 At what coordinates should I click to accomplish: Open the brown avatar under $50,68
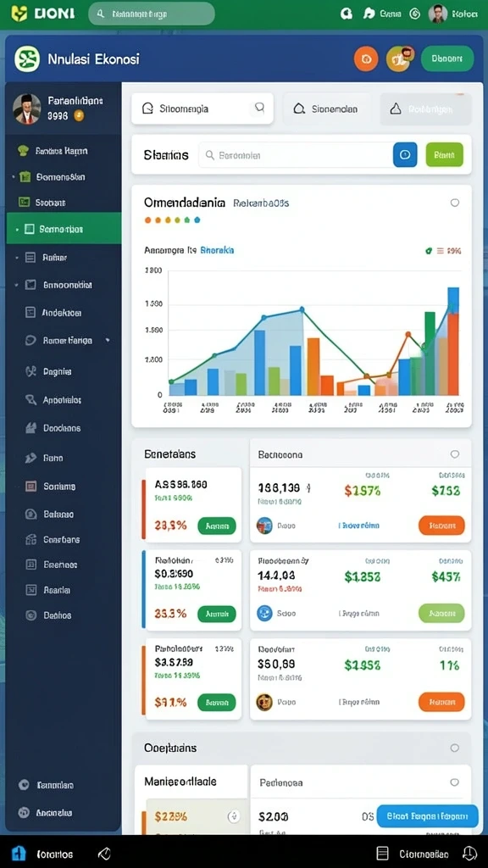264,702
